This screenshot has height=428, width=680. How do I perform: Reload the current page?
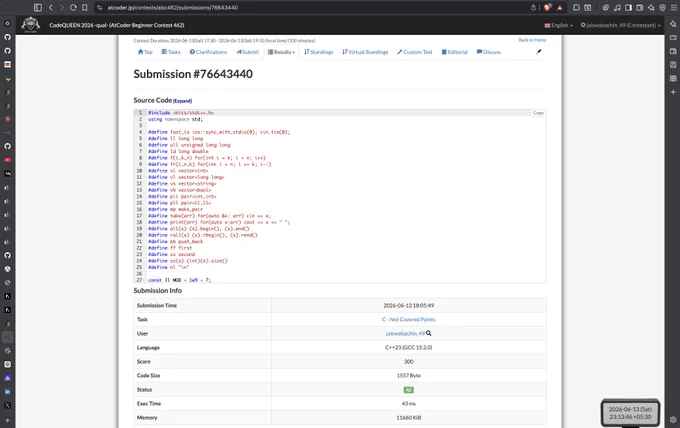(x=73, y=7)
